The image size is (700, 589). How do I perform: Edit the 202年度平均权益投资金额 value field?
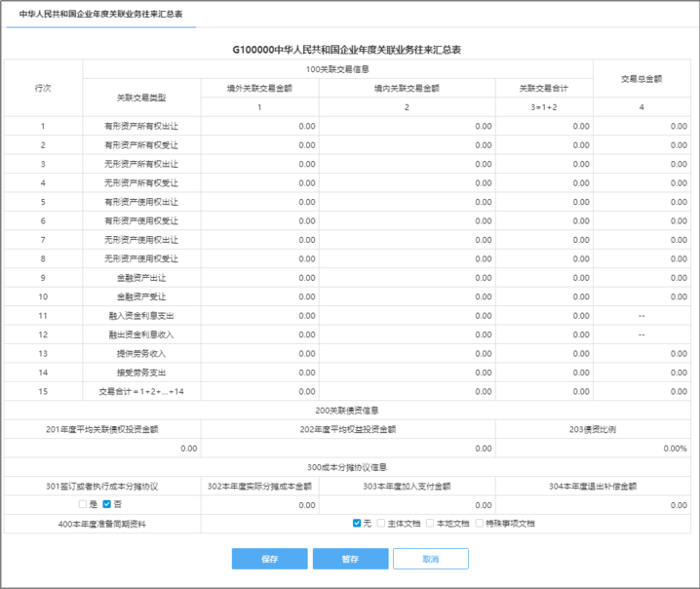click(348, 449)
